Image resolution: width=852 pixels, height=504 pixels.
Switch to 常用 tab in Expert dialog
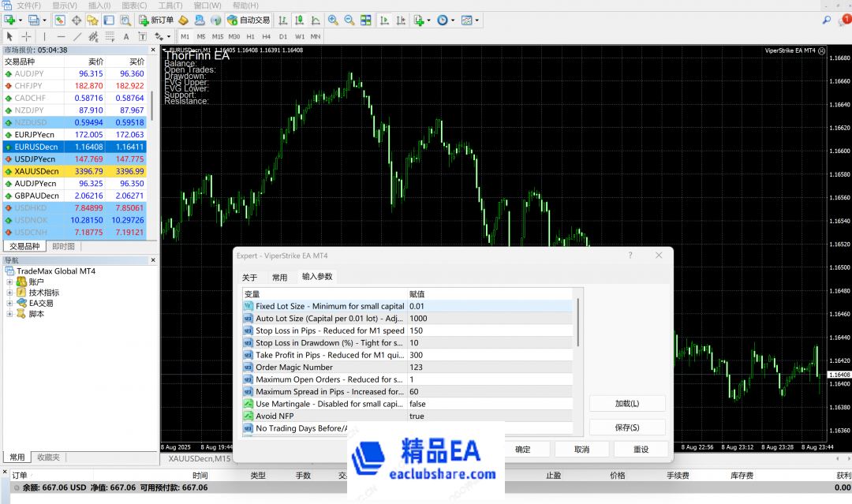279,278
